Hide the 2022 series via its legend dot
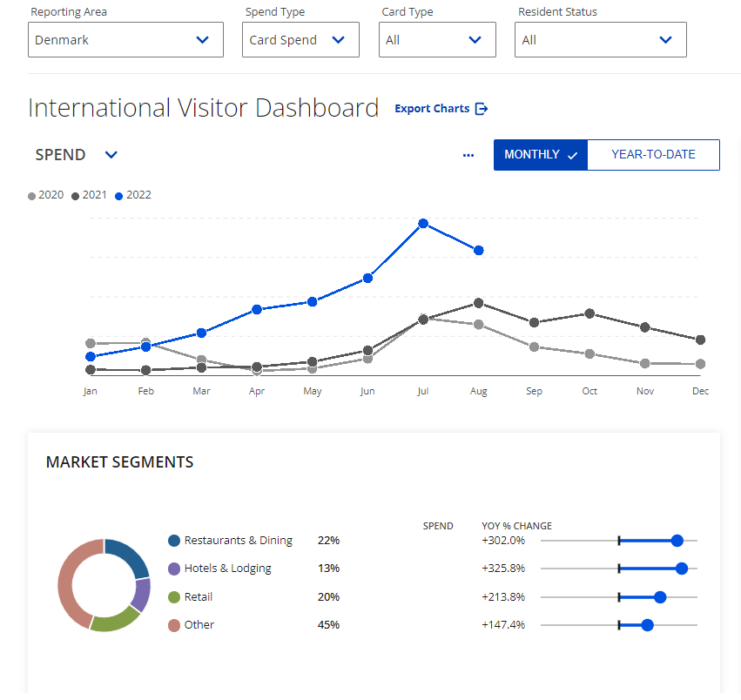The image size is (741, 700). 120,195
